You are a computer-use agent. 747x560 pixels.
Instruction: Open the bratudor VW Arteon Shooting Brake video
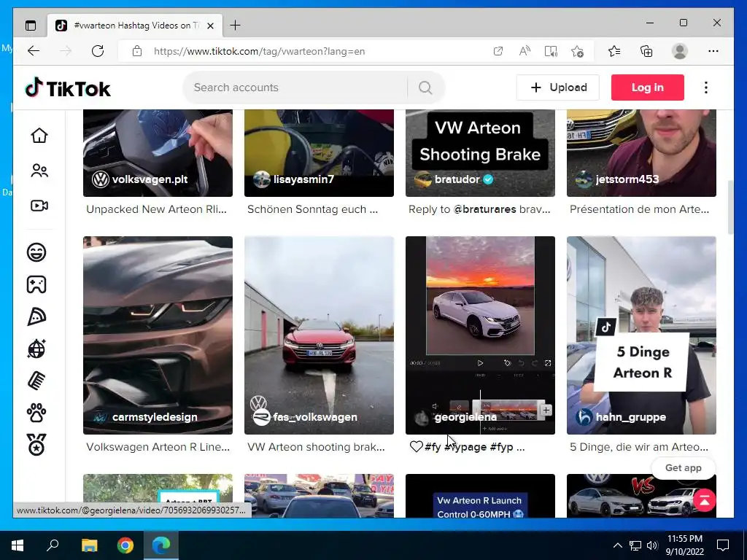click(480, 152)
